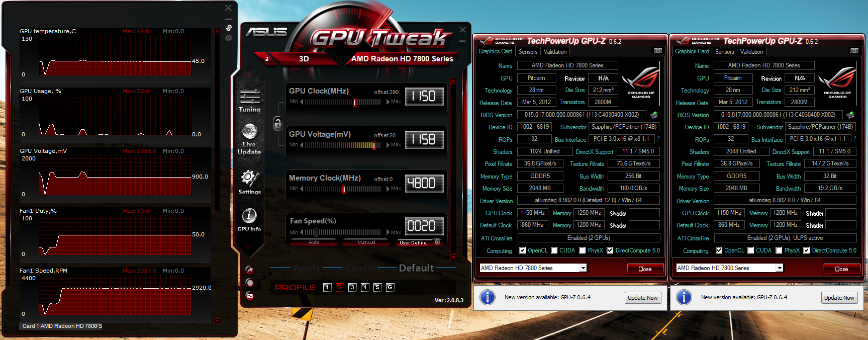This screenshot has height=340, width=868.
Task: Select the S profile button
Action: pos(377,287)
